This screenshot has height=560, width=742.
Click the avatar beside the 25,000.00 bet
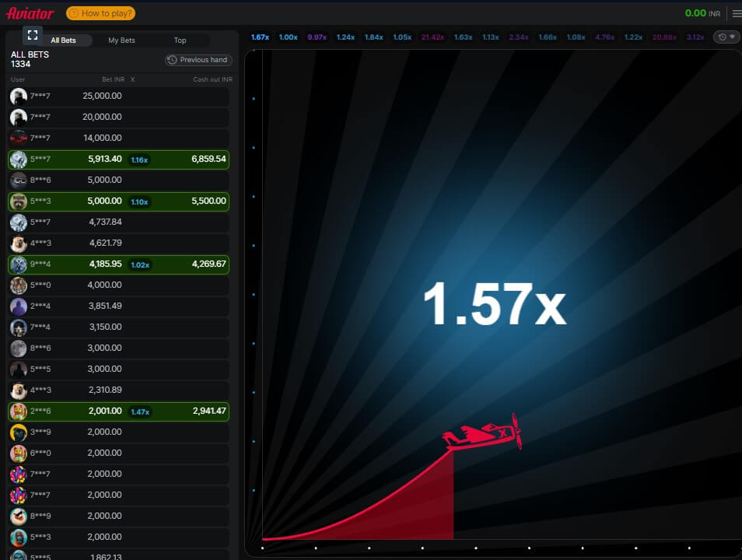[x=19, y=96]
